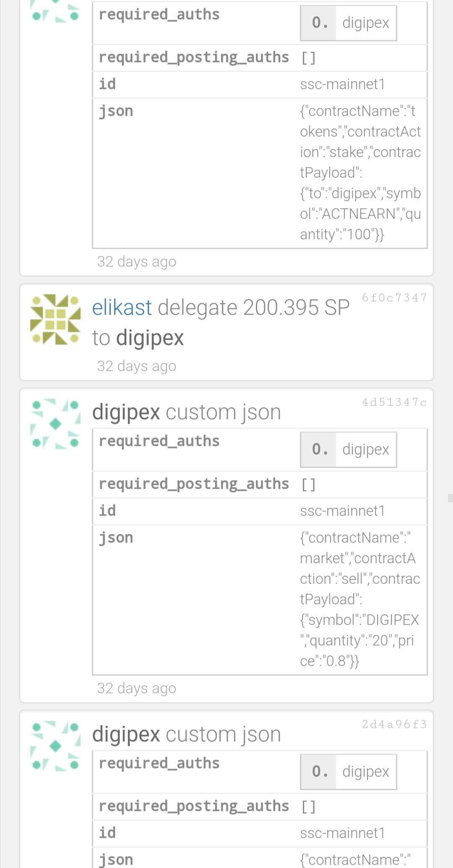This screenshot has height=868, width=453.
Task: Click the ACTNEARN stake json payload text
Action: click(x=360, y=172)
